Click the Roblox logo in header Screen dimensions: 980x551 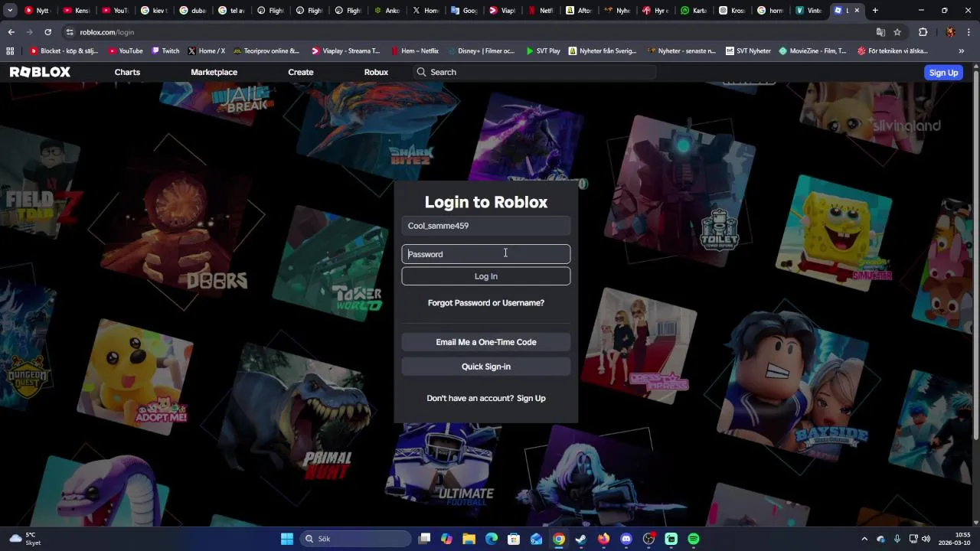[x=40, y=72]
